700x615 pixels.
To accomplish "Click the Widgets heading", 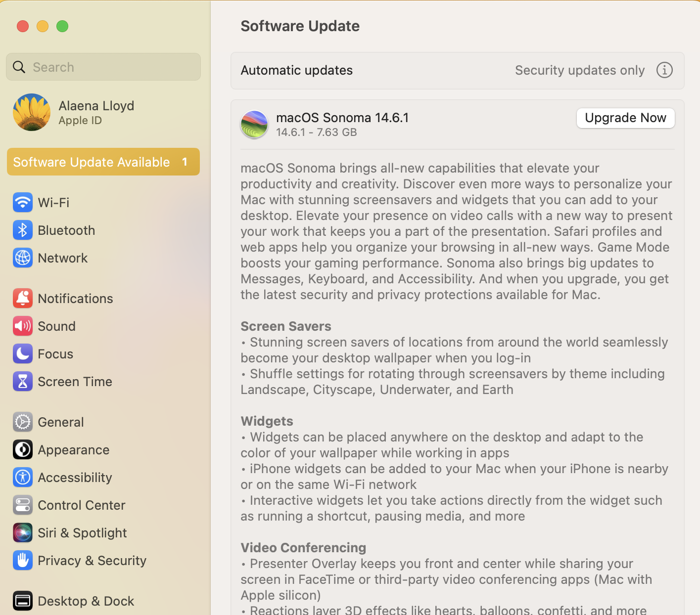I will coord(267,421).
